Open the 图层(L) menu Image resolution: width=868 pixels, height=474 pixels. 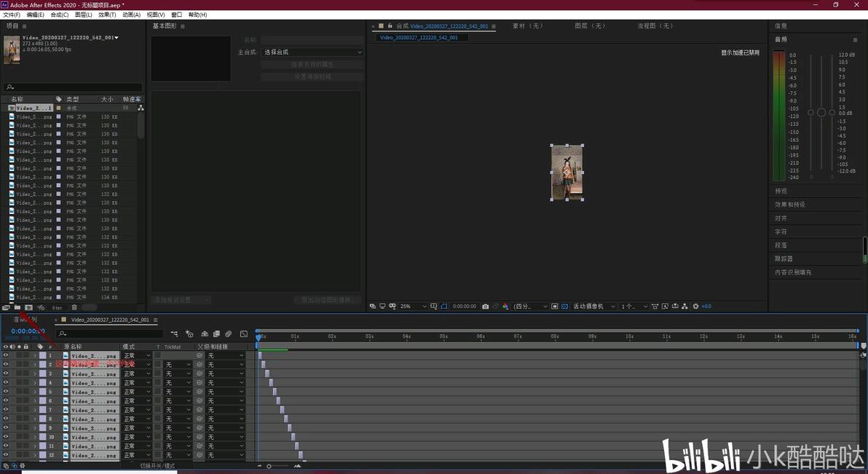(x=83, y=15)
